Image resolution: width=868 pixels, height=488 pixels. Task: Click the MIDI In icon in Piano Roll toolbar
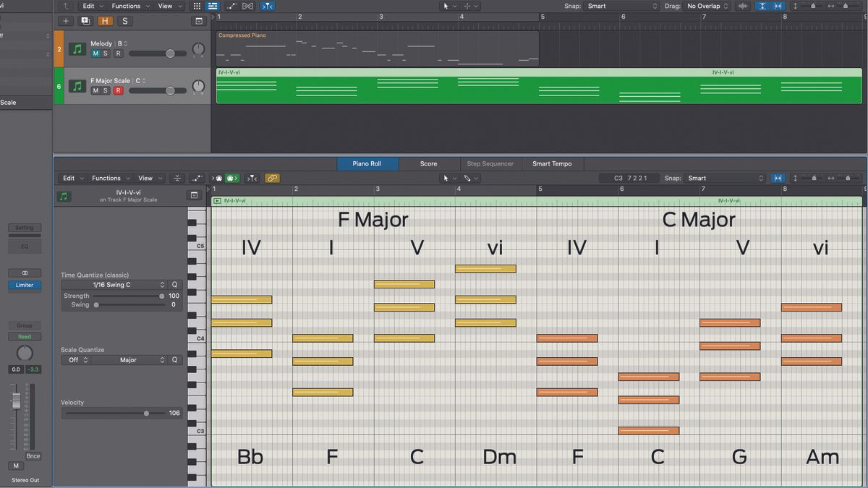pyautogui.click(x=217, y=178)
